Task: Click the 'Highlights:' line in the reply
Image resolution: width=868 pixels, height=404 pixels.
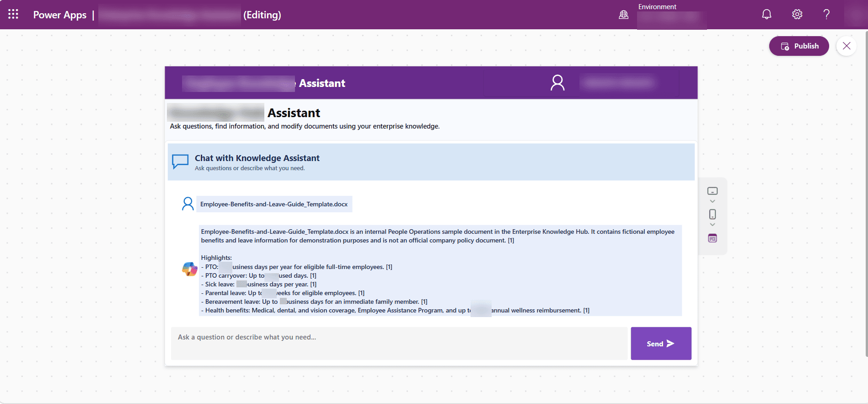Action: point(216,258)
